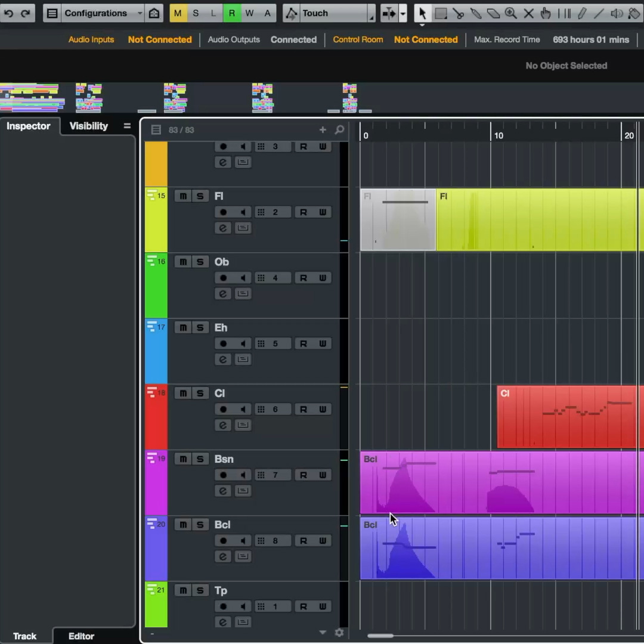The image size is (644, 644).
Task: Switch to the Inspector tab
Action: pos(29,126)
